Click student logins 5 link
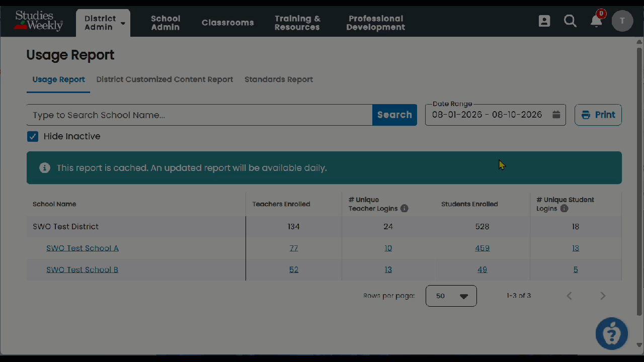The width and height of the screenshot is (644, 362). tap(576, 269)
